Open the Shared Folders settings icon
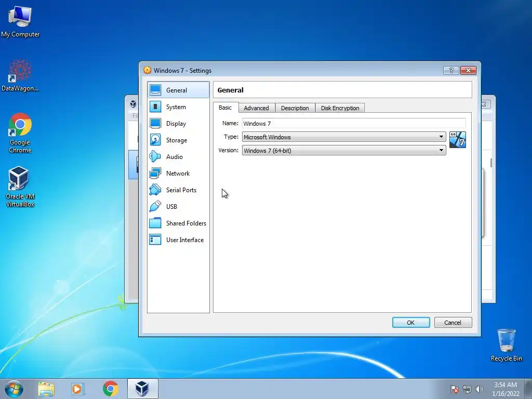The height and width of the screenshot is (399, 532). pyautogui.click(x=155, y=223)
